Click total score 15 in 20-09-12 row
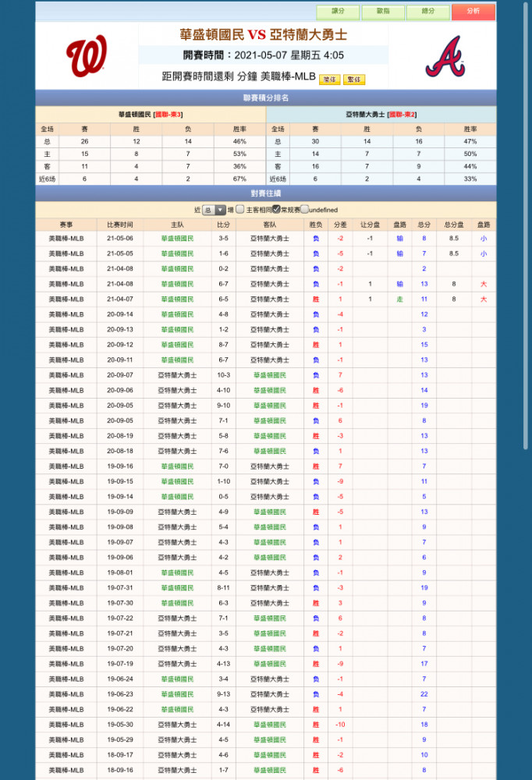Screen dimensions: 532x780 (424, 345)
